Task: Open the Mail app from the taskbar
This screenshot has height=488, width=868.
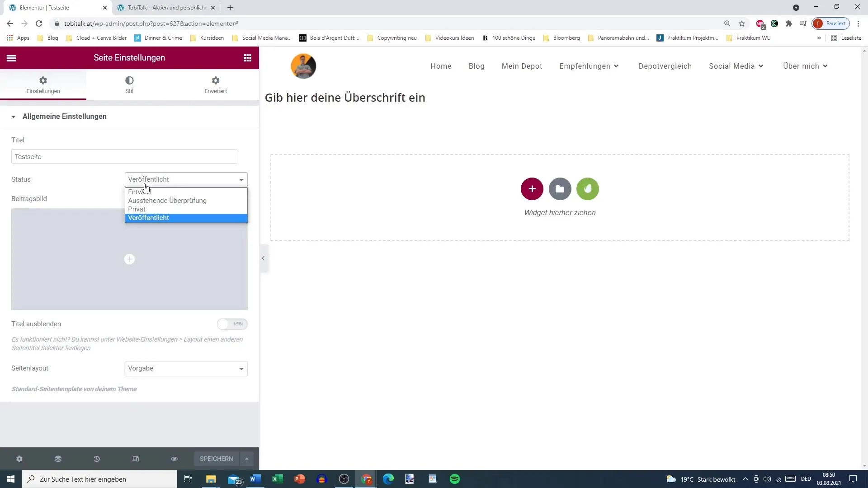Action: [x=234, y=479]
